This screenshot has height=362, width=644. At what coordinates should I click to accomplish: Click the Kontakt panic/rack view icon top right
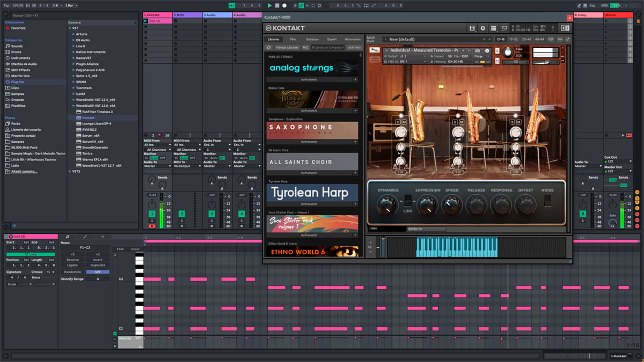(x=564, y=28)
